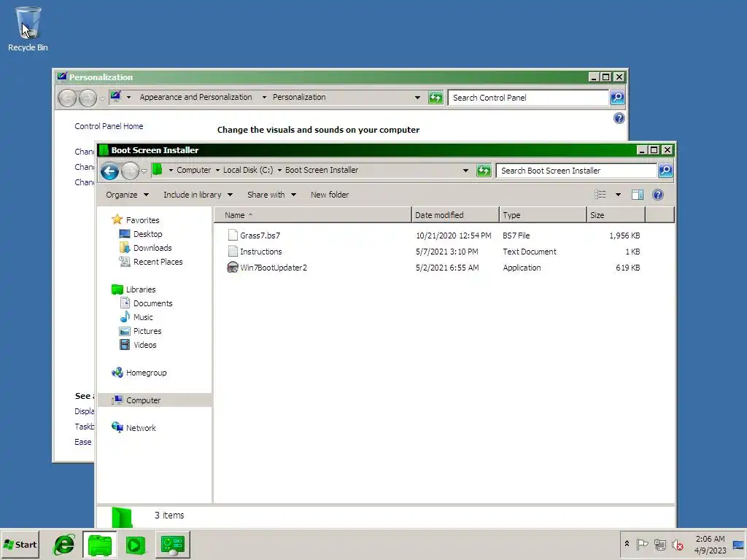Screen dimensions: 747x560
Task: Open Music library
Action: (x=143, y=316)
